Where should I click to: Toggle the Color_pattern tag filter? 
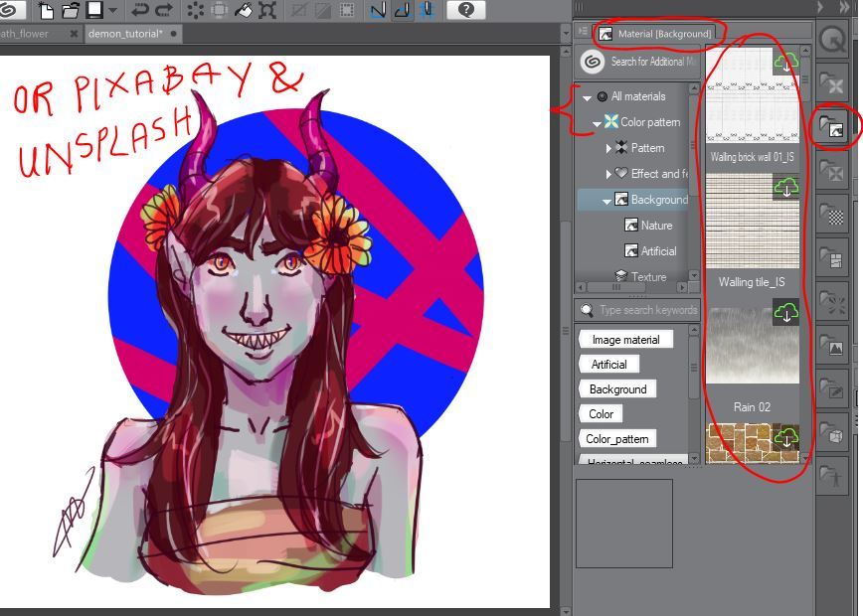(x=616, y=439)
